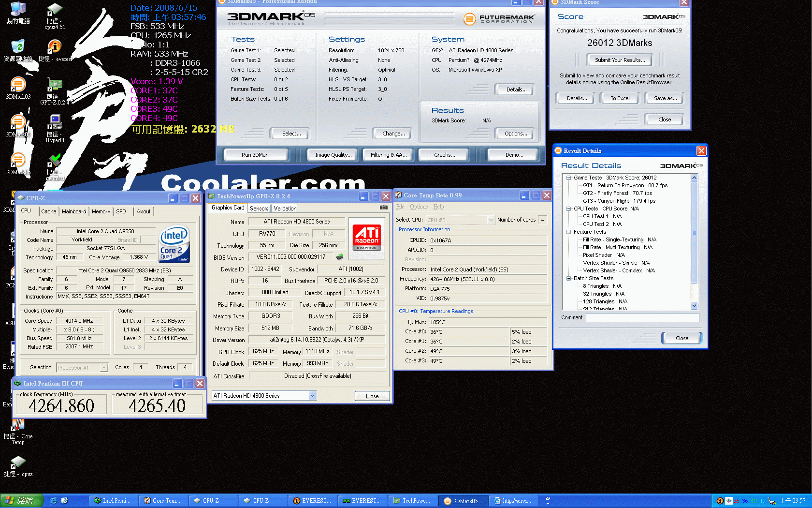
Task: Click the tray icon beside the clock
Action: (772, 501)
